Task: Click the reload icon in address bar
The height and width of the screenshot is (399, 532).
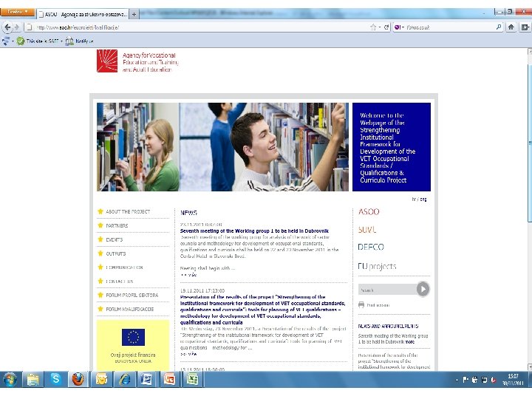Action: click(x=386, y=27)
